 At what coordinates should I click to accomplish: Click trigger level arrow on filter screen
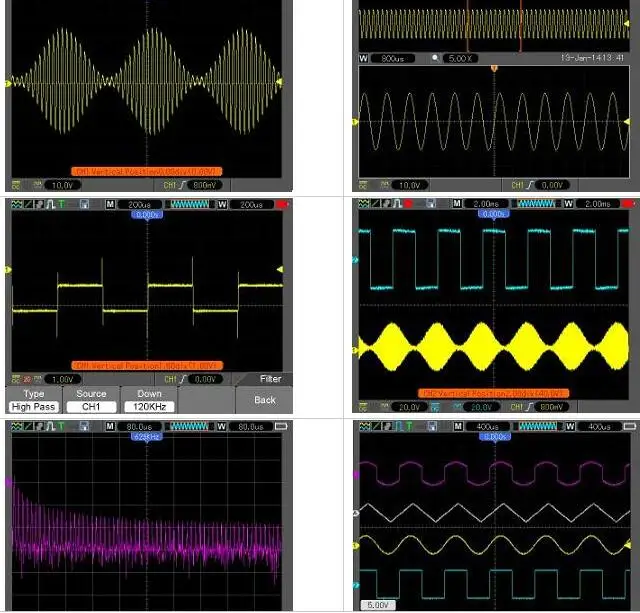pos(280,269)
